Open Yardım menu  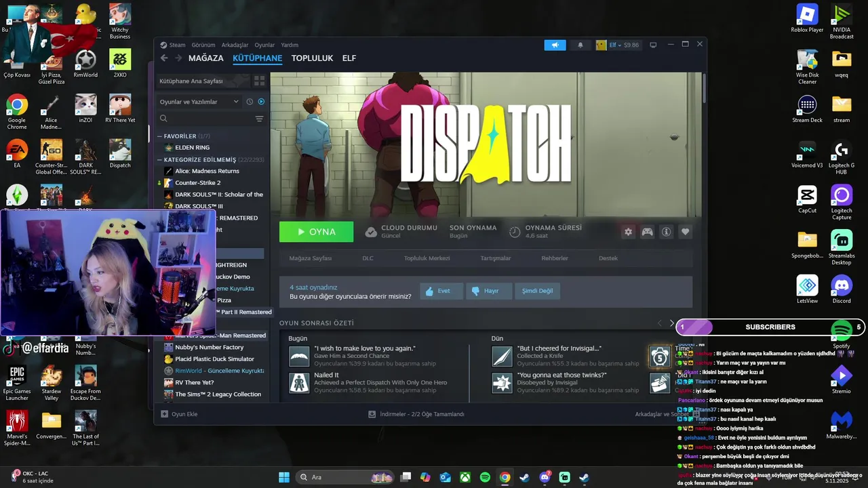coord(290,45)
